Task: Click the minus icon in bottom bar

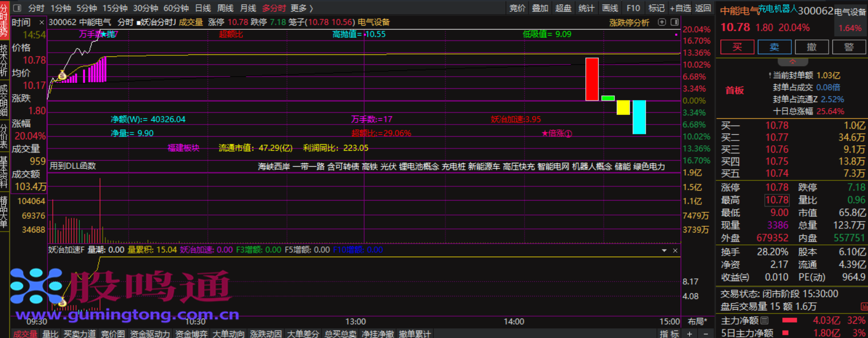Action: pyautogui.click(x=706, y=334)
